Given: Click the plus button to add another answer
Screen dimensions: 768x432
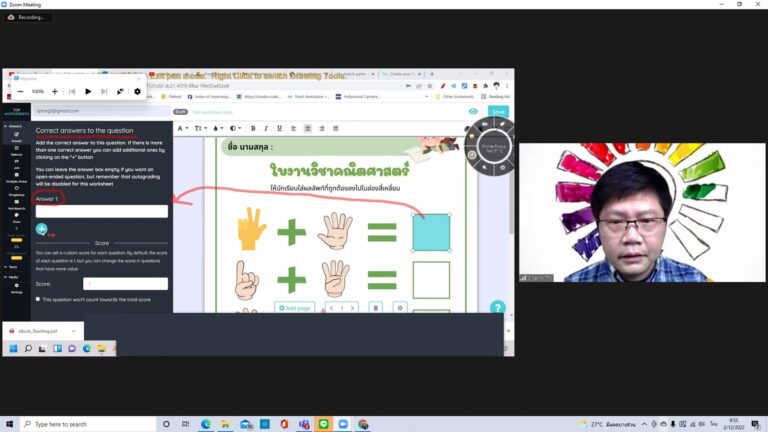Looking at the screenshot, I should coord(42,229).
